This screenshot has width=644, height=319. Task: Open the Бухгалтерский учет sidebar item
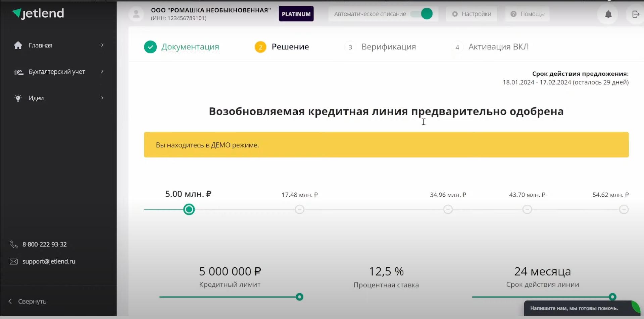[x=58, y=72]
